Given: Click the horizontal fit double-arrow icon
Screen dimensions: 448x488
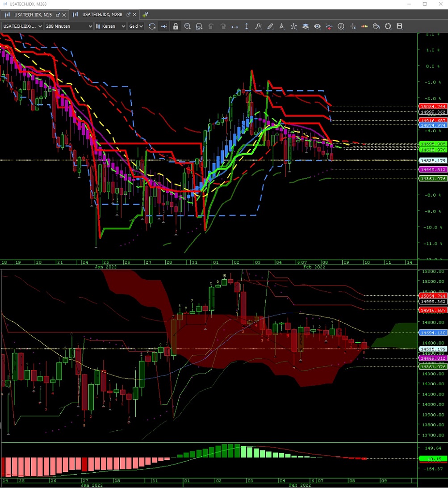Looking at the screenshot, I should (x=234, y=27).
